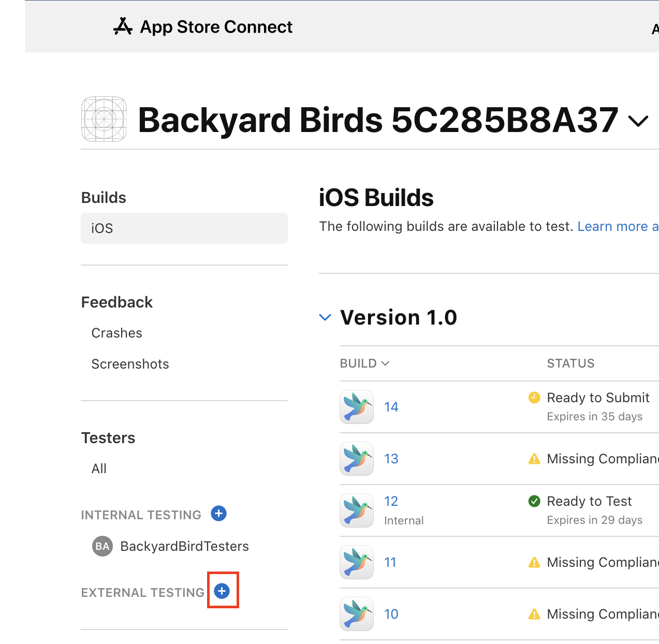Open the Backyard Birds app switcher chevron

pyautogui.click(x=638, y=121)
